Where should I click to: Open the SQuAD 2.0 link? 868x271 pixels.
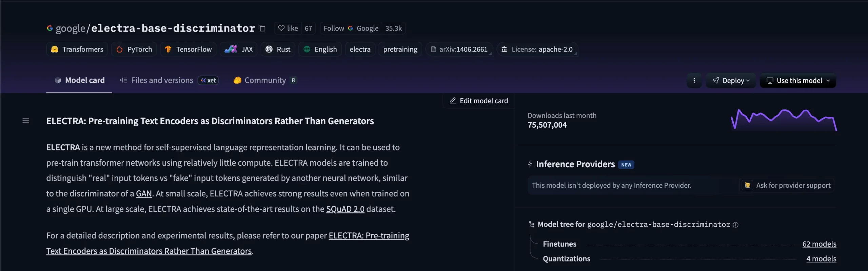click(345, 209)
